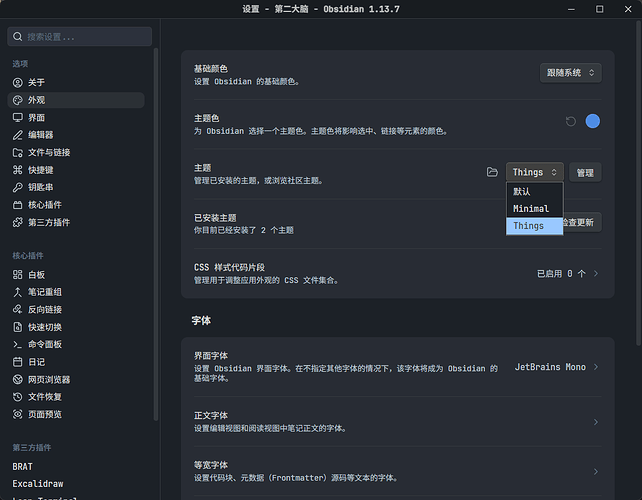Open the 跟随系统 base color dropdown
The image size is (642, 500).
(570, 73)
